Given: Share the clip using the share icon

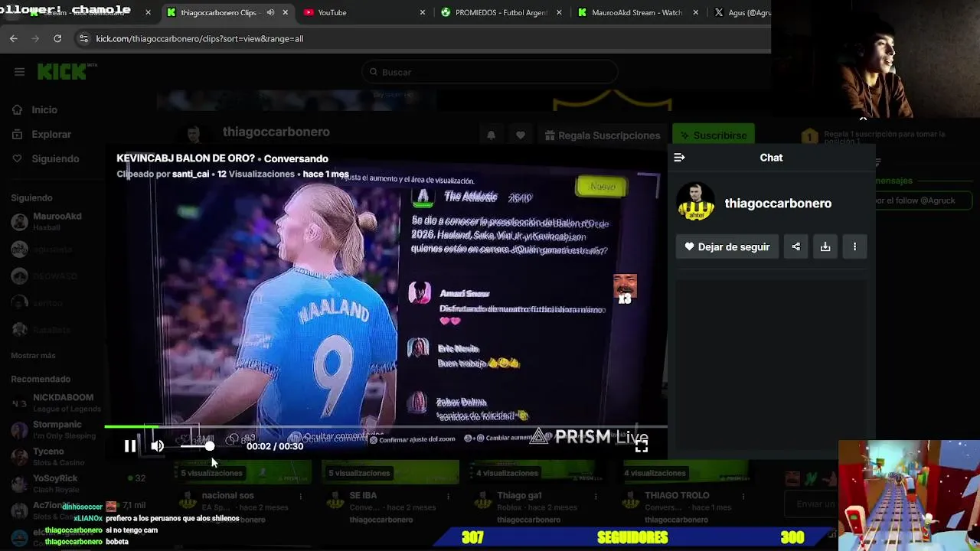Looking at the screenshot, I should [796, 246].
